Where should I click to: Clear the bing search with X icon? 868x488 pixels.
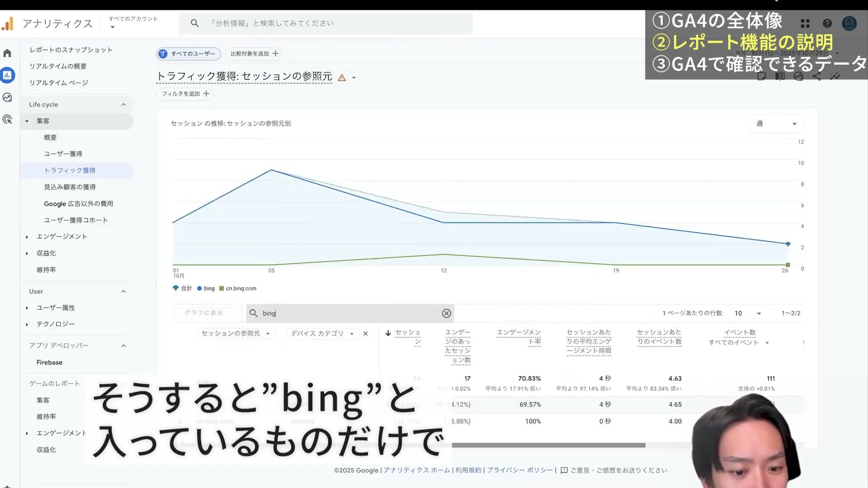tap(446, 313)
